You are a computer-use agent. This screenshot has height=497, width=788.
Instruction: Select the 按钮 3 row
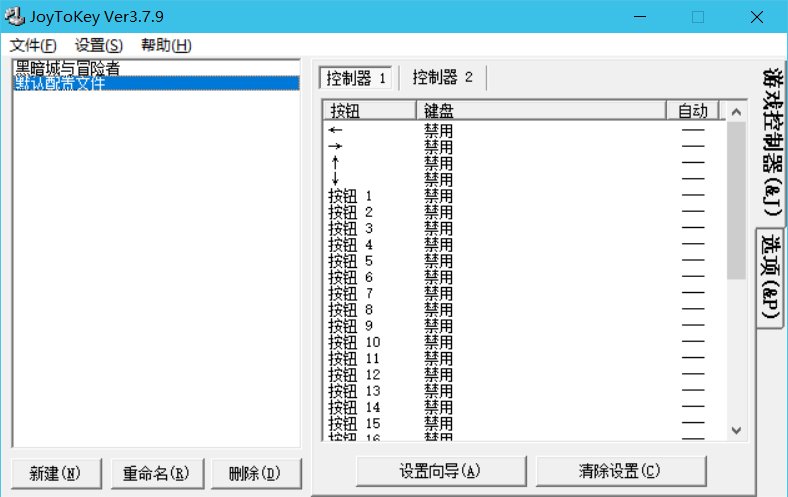(524, 228)
